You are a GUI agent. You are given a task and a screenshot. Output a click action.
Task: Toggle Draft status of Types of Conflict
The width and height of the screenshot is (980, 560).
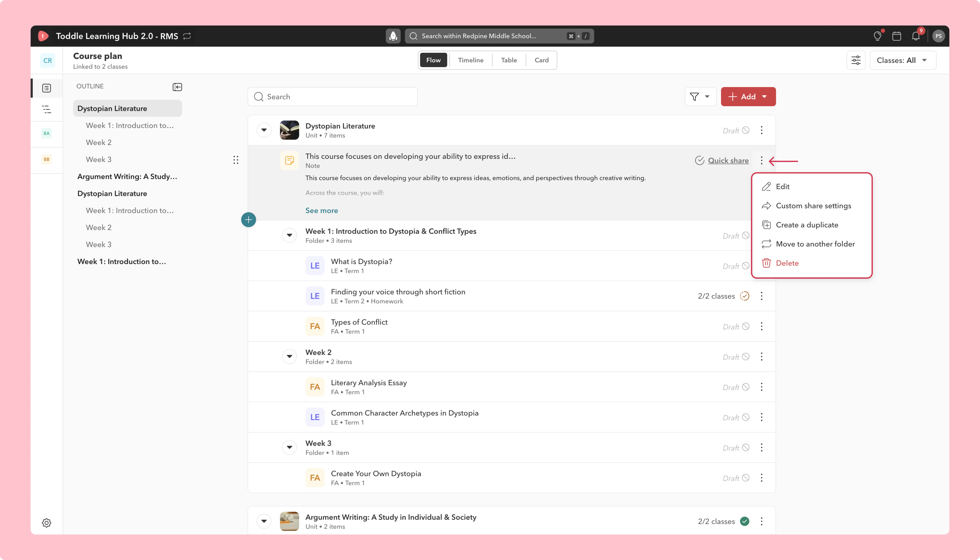(736, 327)
